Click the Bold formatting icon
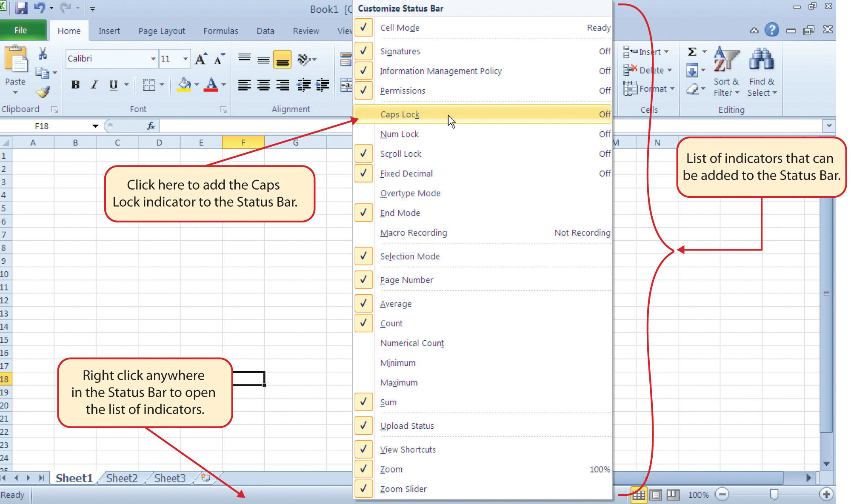This screenshot has height=504, width=851. [74, 85]
